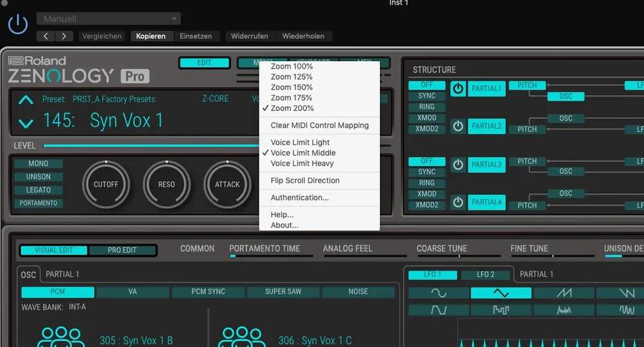
Task: Select Voice Limit Heavy menu item
Action: [x=302, y=164]
